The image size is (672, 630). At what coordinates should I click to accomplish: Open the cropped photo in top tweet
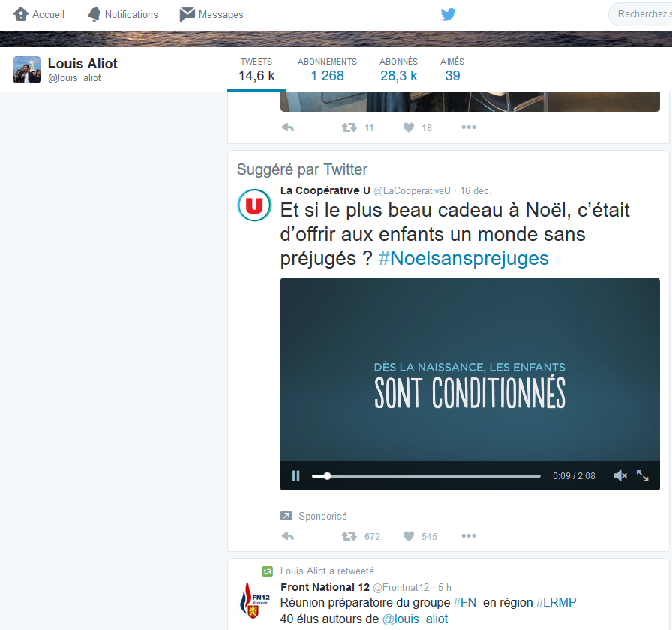(469, 101)
